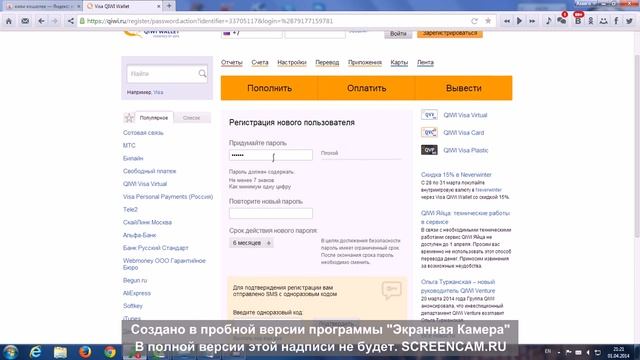640x360 pixels.
Task: Click the search magnifier icon in Найти box
Action: (x=202, y=73)
